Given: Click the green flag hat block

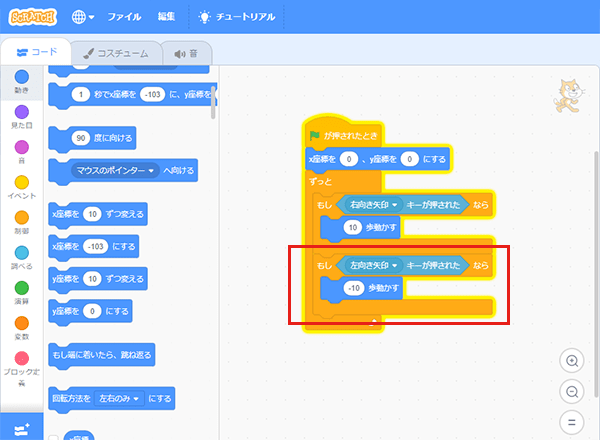Looking at the screenshot, I should 344,133.
